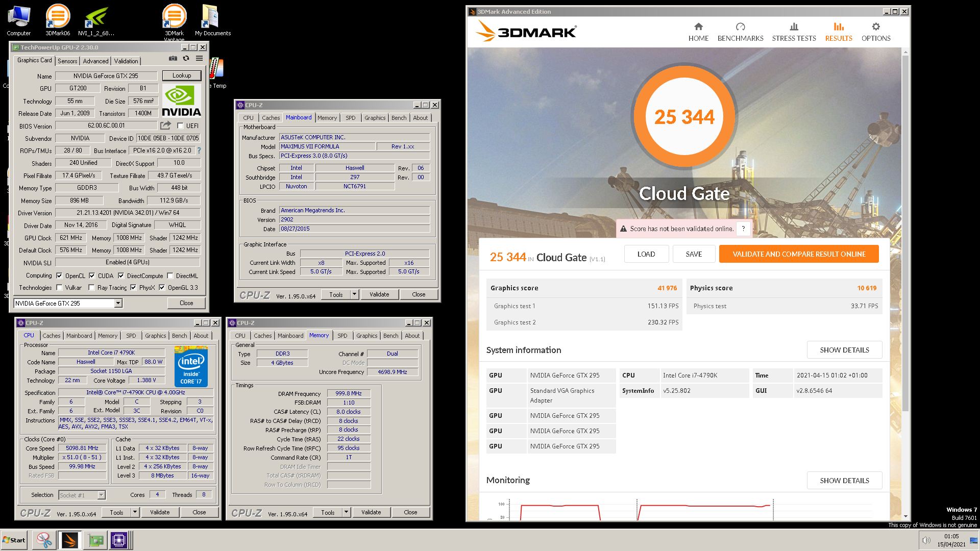Open the 3DMark06 desktop shortcut
Image resolution: width=980 pixels, height=551 pixels.
tap(58, 20)
